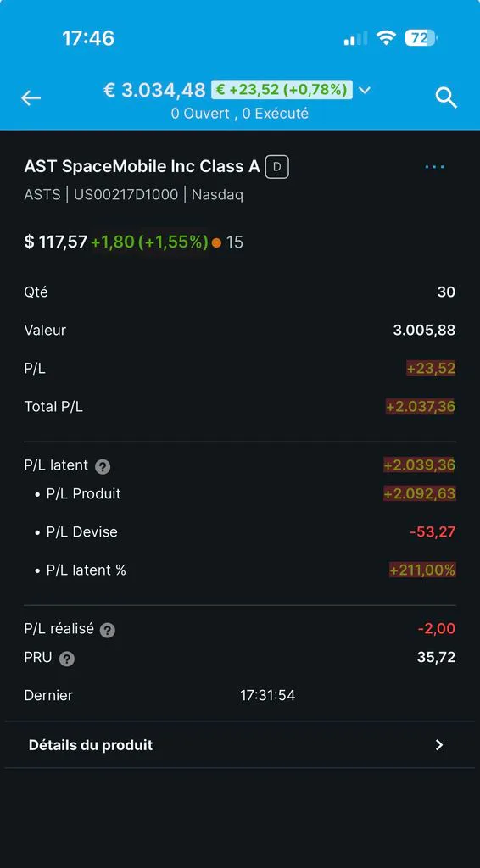Open the Détails du produit row
This screenshot has width=480, height=868.
coord(240,744)
